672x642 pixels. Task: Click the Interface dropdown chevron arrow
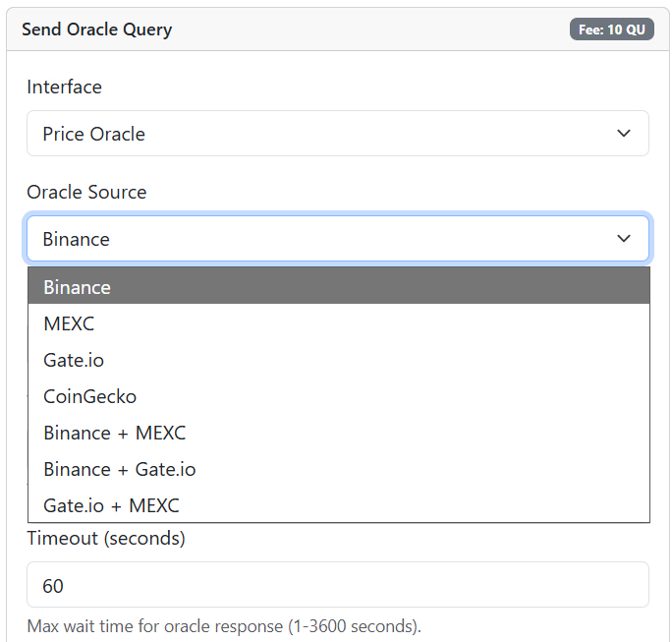(623, 134)
